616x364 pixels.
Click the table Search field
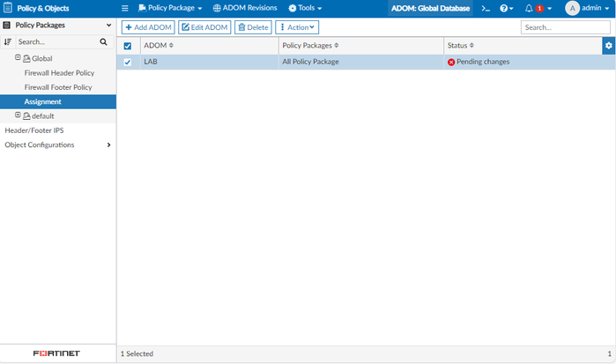[565, 27]
